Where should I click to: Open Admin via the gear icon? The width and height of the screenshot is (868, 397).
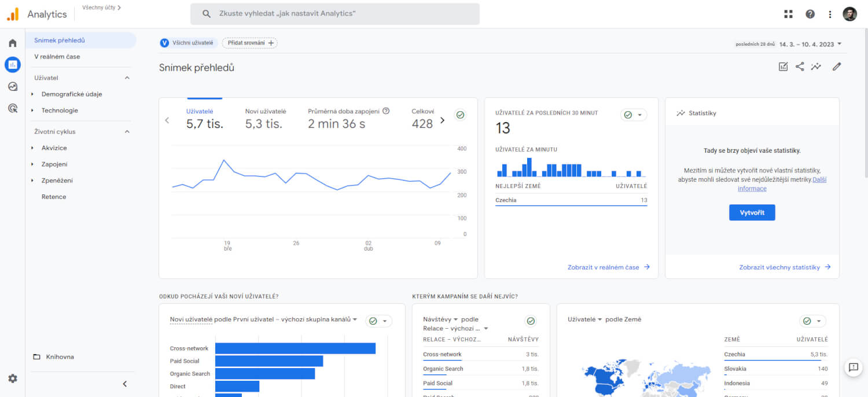pos(12,378)
